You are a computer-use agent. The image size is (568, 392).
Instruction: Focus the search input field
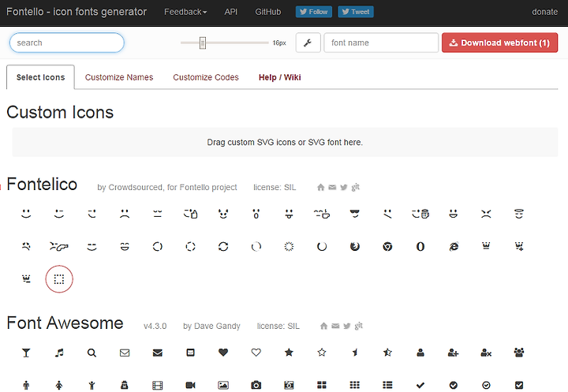pos(66,43)
